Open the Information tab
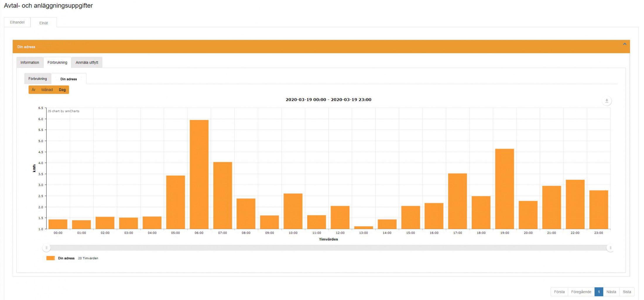This screenshot has width=644, height=300. pos(30,62)
